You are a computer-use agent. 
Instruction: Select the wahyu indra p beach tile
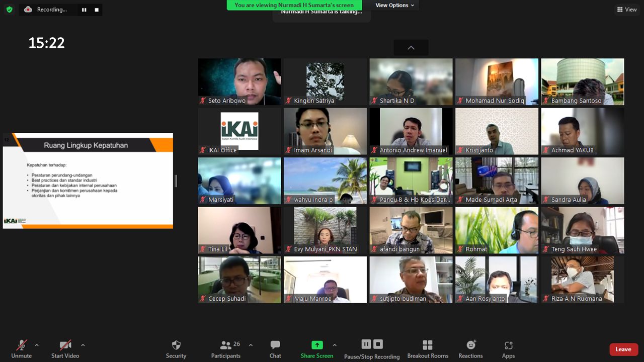[x=325, y=180]
